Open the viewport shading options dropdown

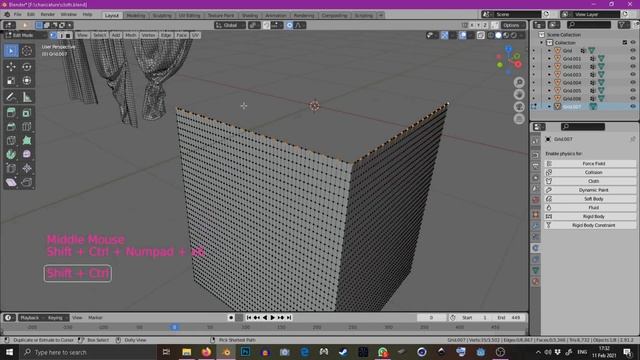(521, 36)
